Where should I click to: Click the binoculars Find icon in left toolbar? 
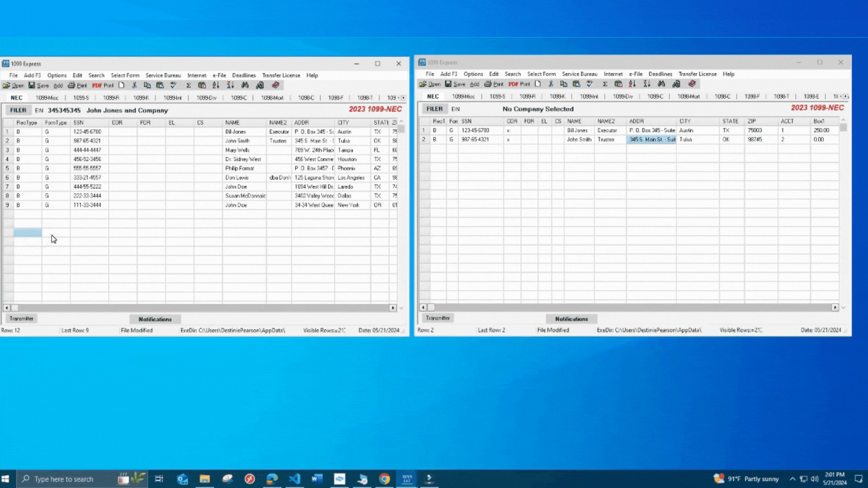coord(245,85)
